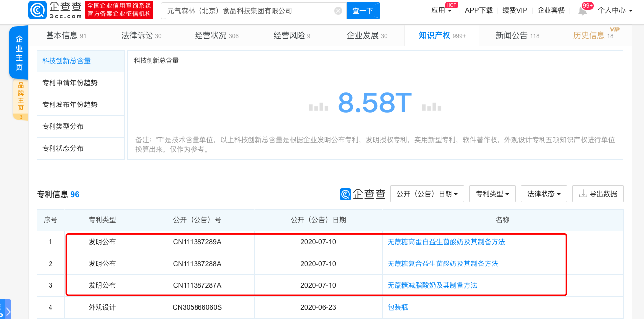
Task: Click the 专利信息 96 heading
Action: [x=58, y=195]
